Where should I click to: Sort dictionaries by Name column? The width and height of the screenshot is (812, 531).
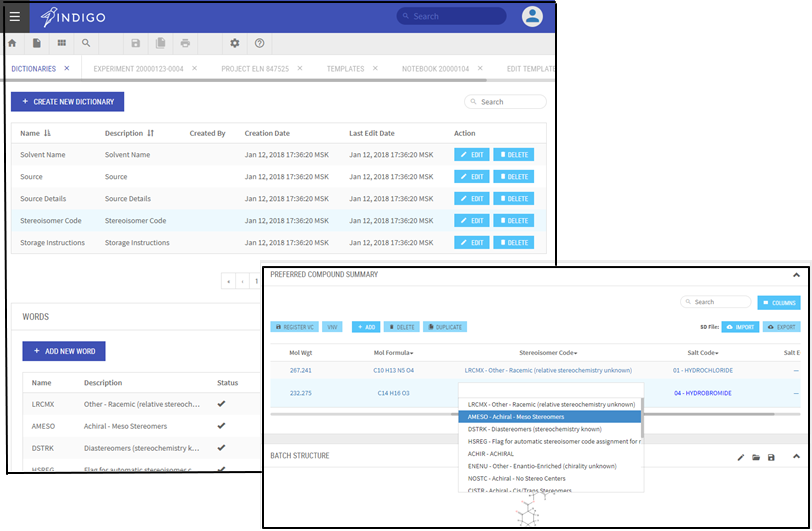46,133
